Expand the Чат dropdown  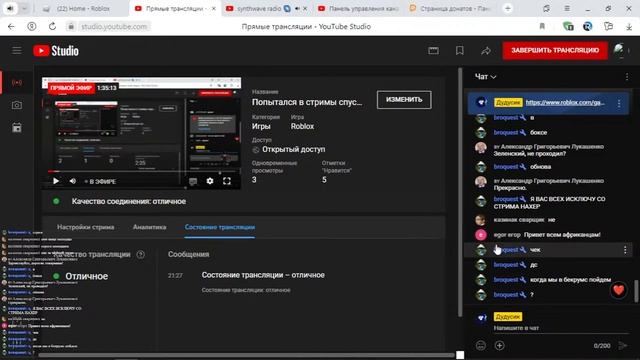point(485,77)
